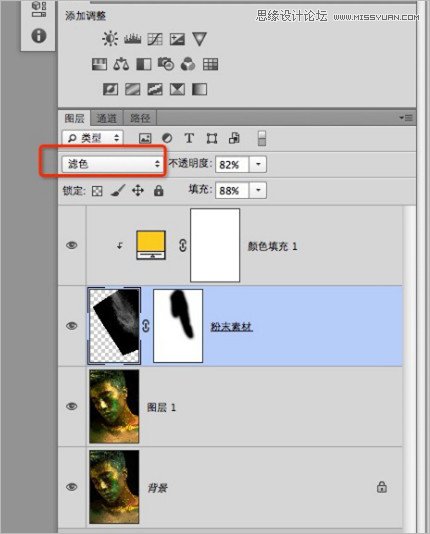
Task: Add a Color Balance adjustment
Action: [121, 64]
